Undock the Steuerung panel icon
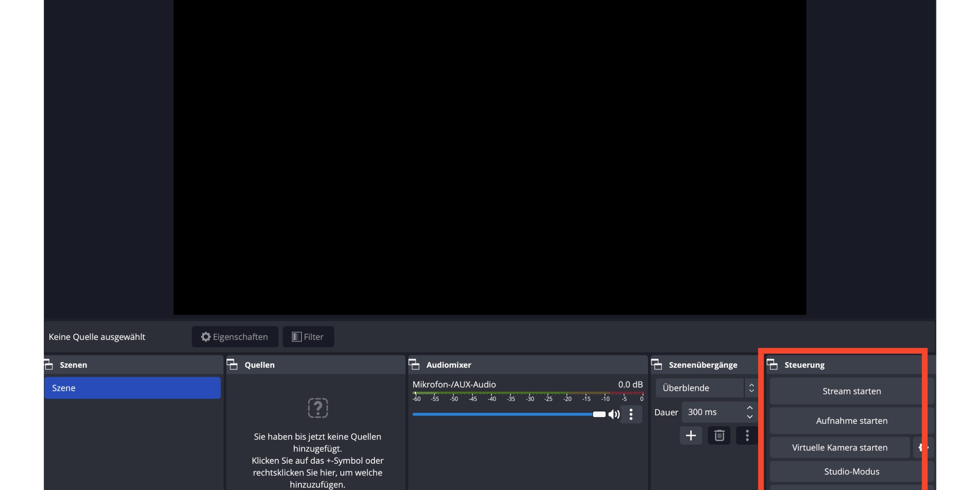This screenshot has width=980, height=490. point(772,365)
